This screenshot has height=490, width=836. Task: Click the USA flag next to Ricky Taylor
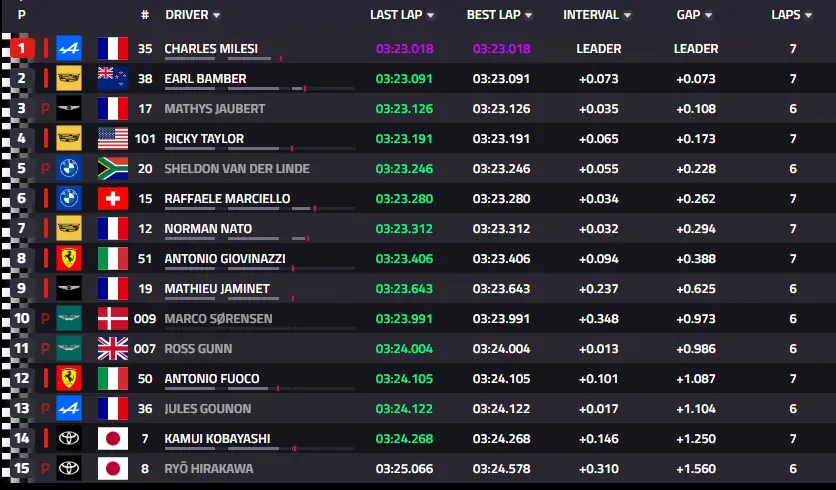[113, 139]
